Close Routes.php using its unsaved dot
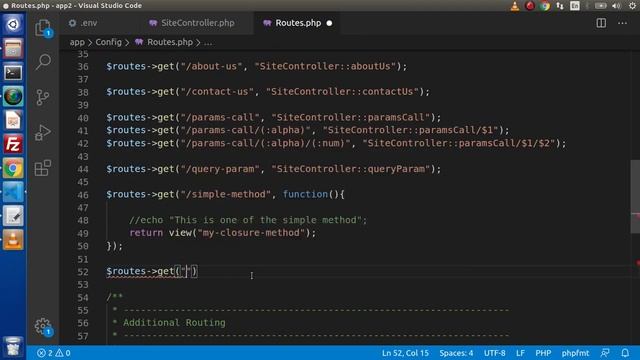The width and height of the screenshot is (640, 360). (329, 23)
